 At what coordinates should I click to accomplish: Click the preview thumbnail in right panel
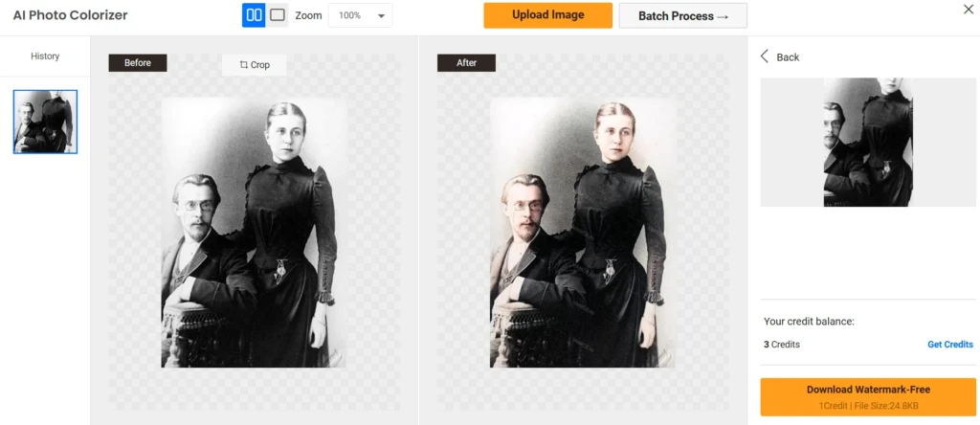coord(868,142)
